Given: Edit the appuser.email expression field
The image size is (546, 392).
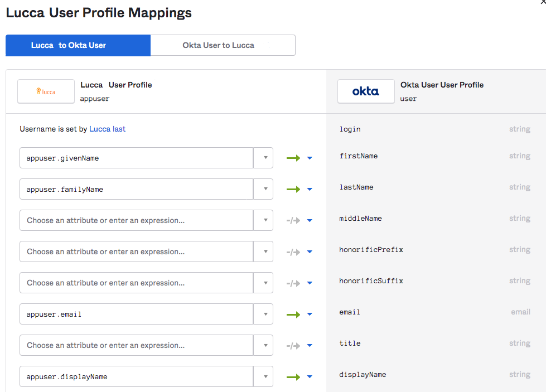Looking at the screenshot, I should point(137,314).
